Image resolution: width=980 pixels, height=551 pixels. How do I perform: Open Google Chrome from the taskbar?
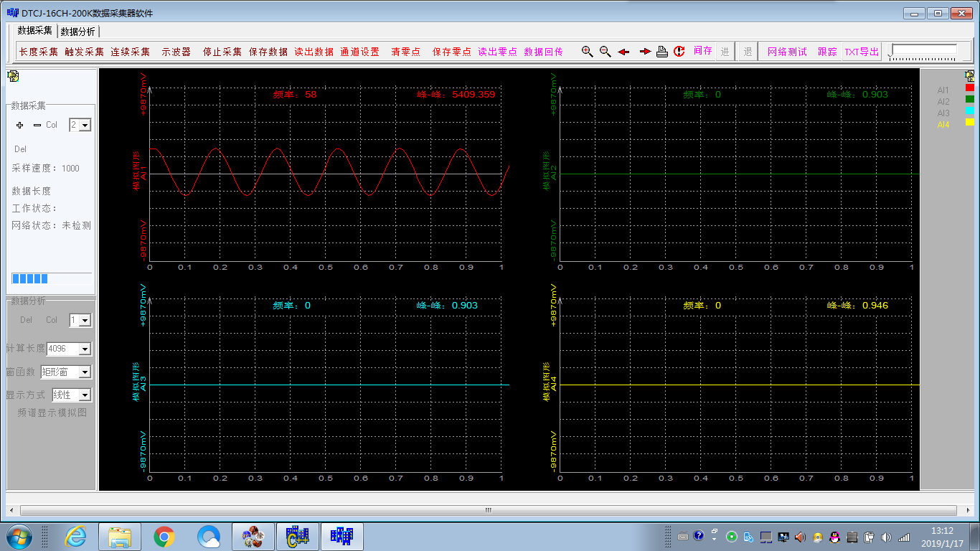(164, 537)
